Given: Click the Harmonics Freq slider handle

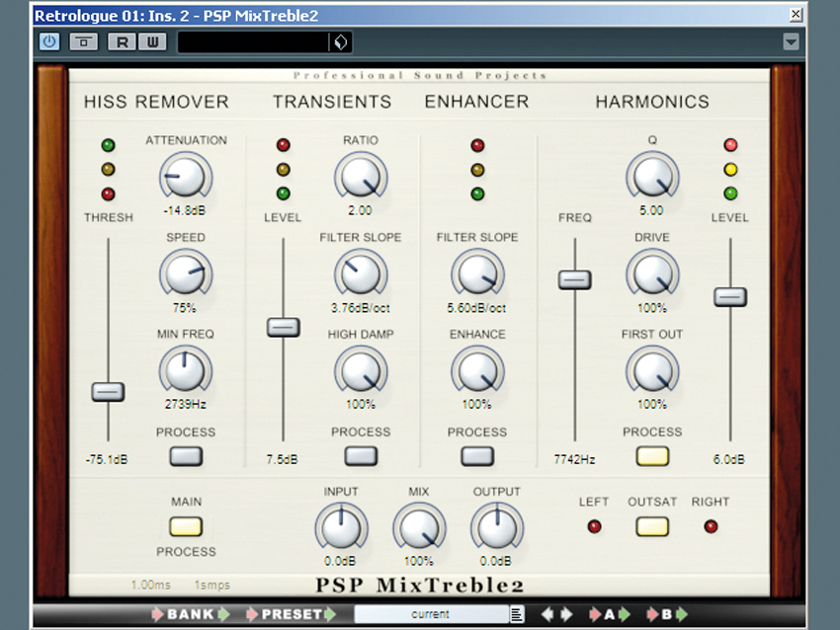Looking at the screenshot, I should click(575, 279).
